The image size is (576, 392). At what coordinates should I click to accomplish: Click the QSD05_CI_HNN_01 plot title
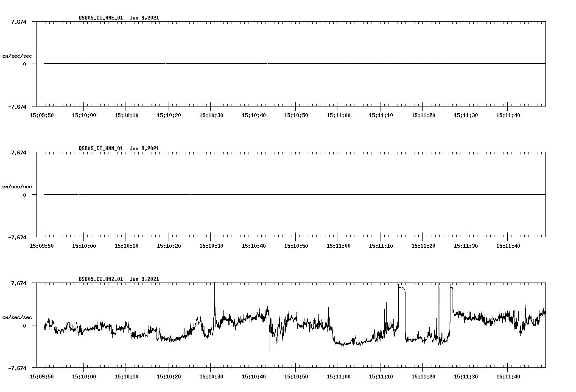coord(101,148)
